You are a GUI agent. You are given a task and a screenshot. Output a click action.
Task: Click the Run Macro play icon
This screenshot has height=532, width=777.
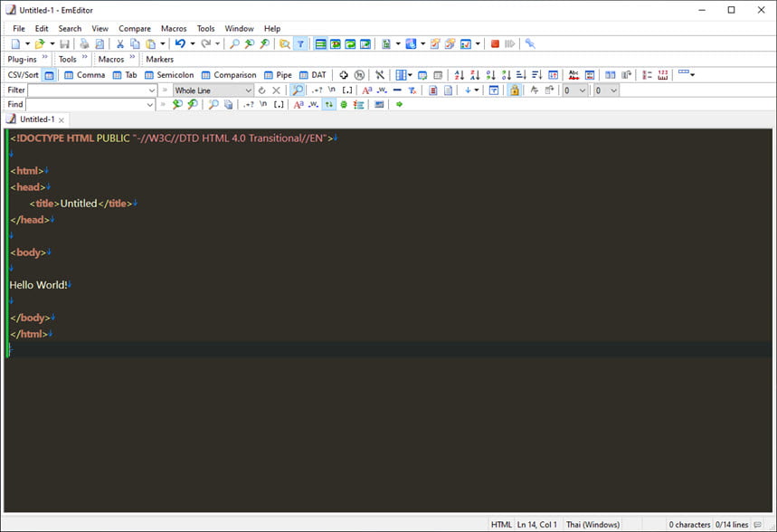(509, 43)
